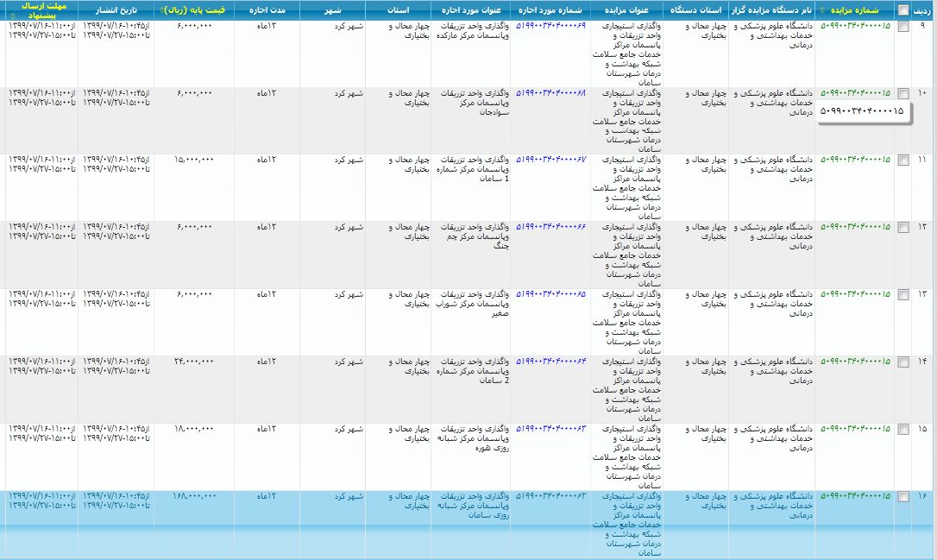The height and width of the screenshot is (560, 937).
Task: Click the مهلت ارسال پیشنهاد column header
Action: click(40, 10)
